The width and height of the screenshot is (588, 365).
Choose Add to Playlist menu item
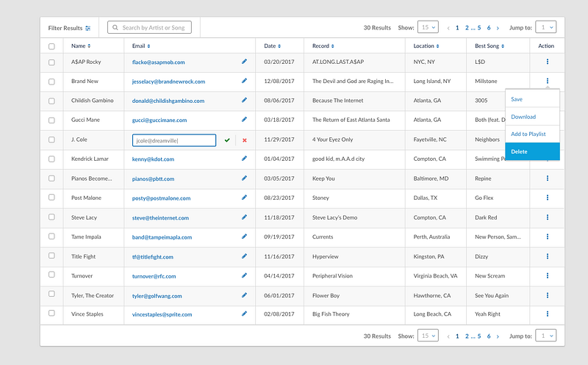pos(532,134)
